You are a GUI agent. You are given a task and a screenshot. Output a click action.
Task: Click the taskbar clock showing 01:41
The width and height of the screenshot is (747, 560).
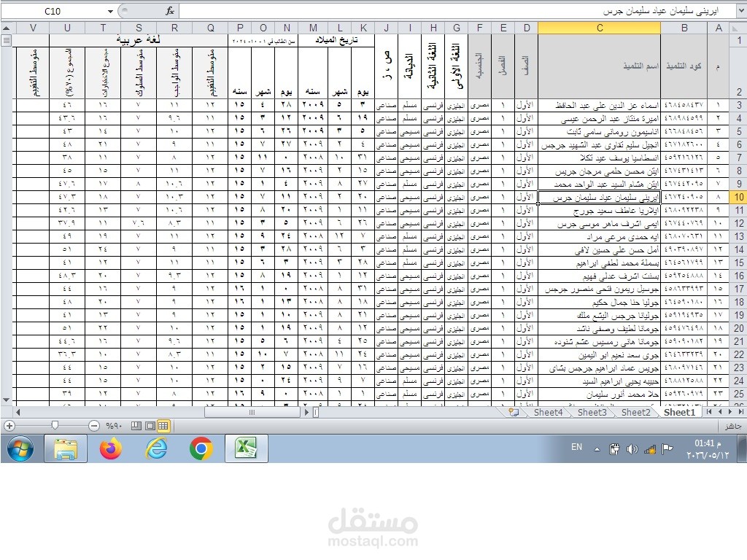coord(708,449)
